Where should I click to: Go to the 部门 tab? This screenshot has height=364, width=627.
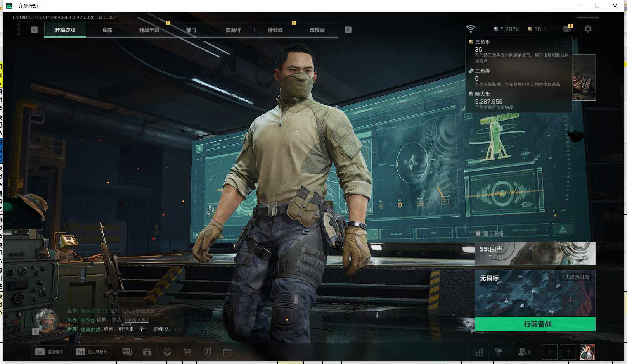(191, 30)
